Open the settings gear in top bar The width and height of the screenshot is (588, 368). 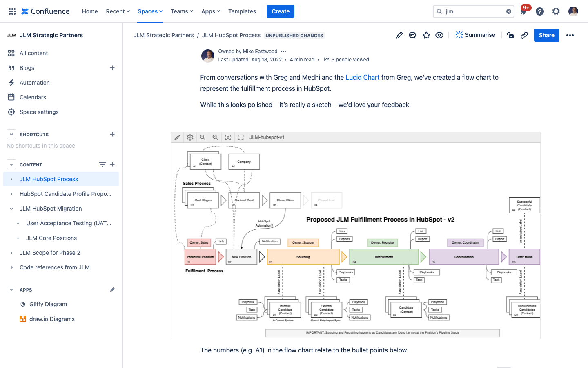point(556,11)
